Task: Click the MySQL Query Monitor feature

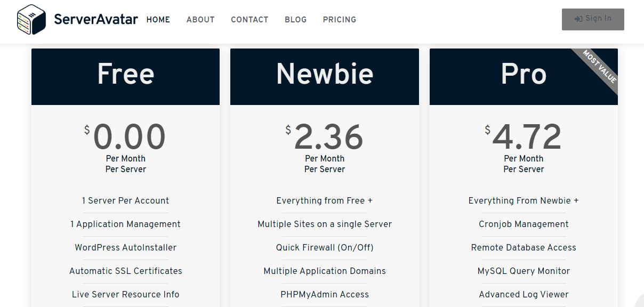Action: pyautogui.click(x=524, y=271)
